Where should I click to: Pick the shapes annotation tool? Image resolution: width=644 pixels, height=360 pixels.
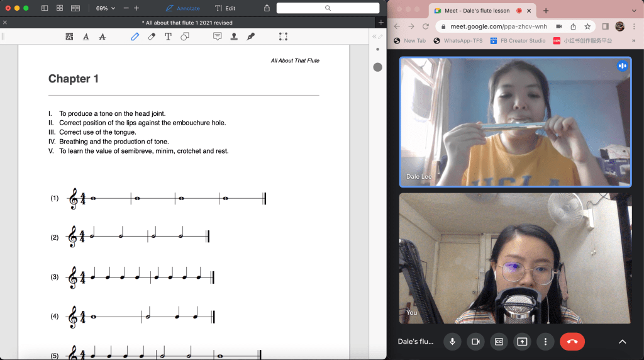point(185,37)
